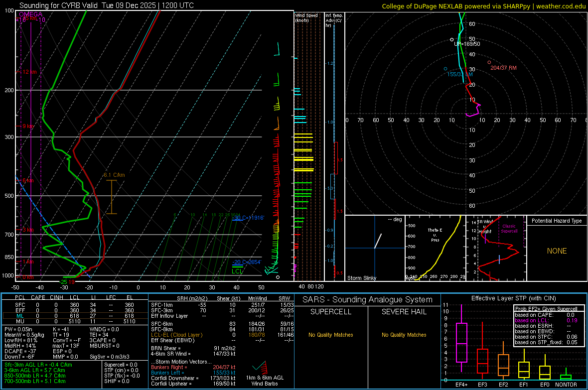
Task: Click the UP=169/50 upshear marker on hodograph
Action: click(452, 39)
